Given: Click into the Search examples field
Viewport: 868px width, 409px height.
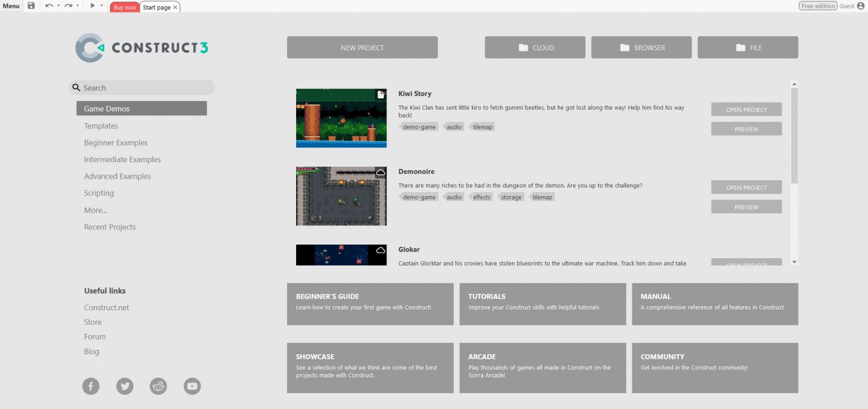Looking at the screenshot, I should (x=142, y=88).
